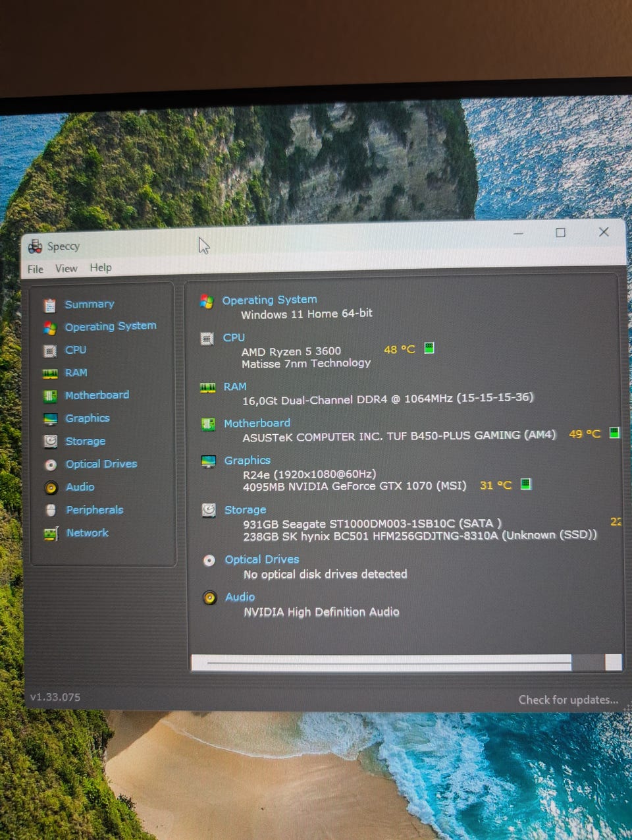Click the CPU heading link in summary
Screen dimensions: 632x840
[x=234, y=337]
